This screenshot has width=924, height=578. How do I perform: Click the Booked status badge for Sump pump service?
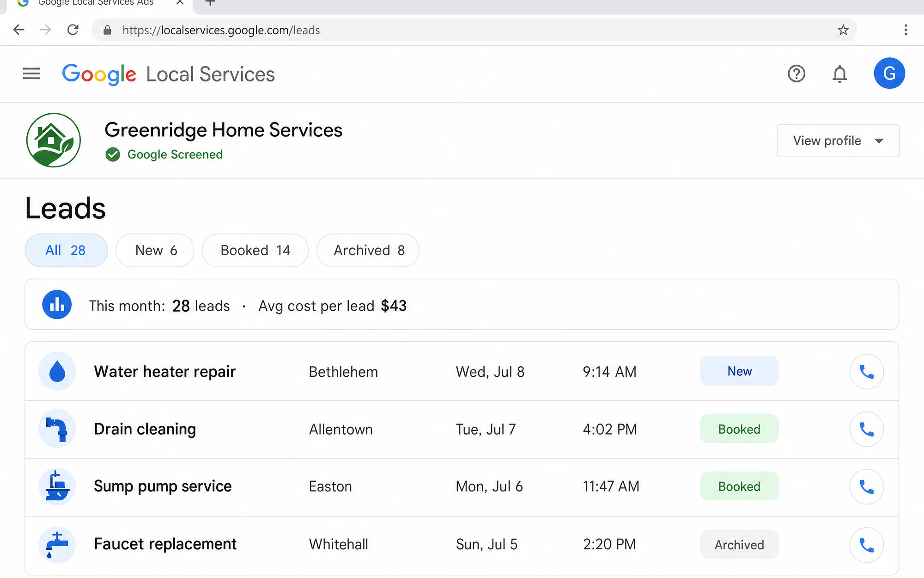coord(739,486)
